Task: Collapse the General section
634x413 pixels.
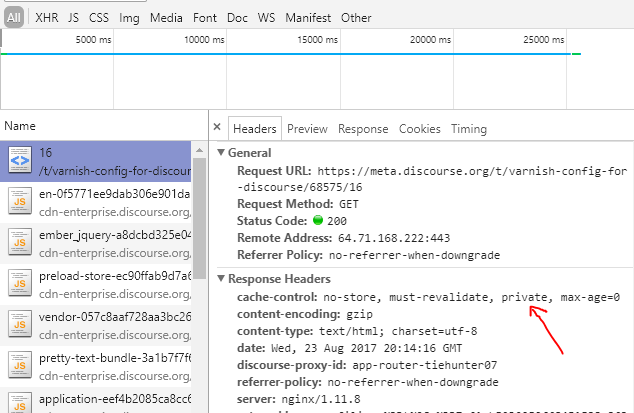Action: (x=222, y=153)
